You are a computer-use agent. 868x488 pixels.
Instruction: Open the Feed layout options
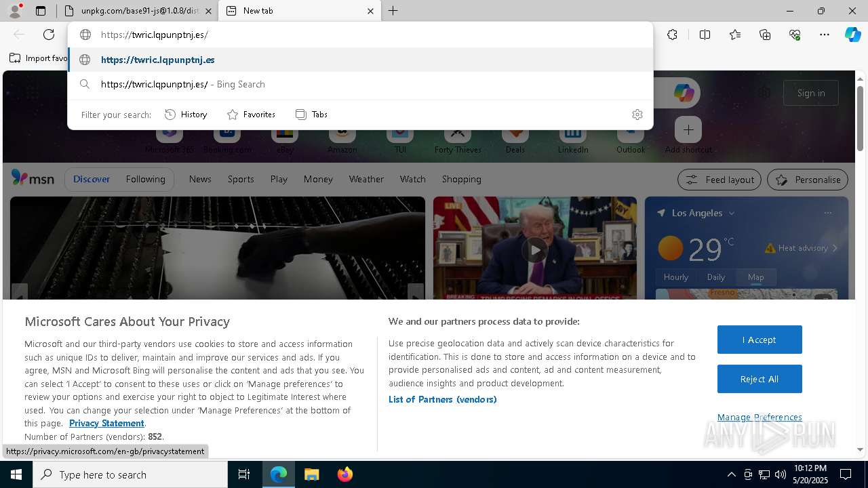[x=719, y=180]
